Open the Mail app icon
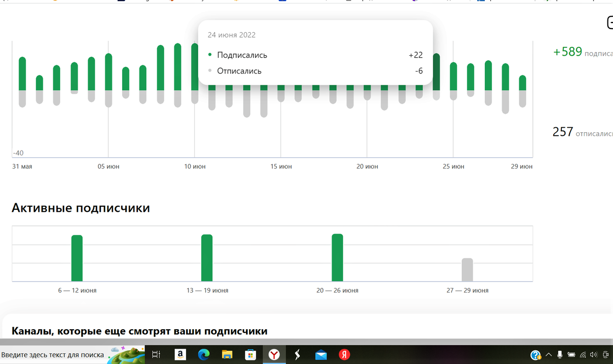 click(x=321, y=354)
